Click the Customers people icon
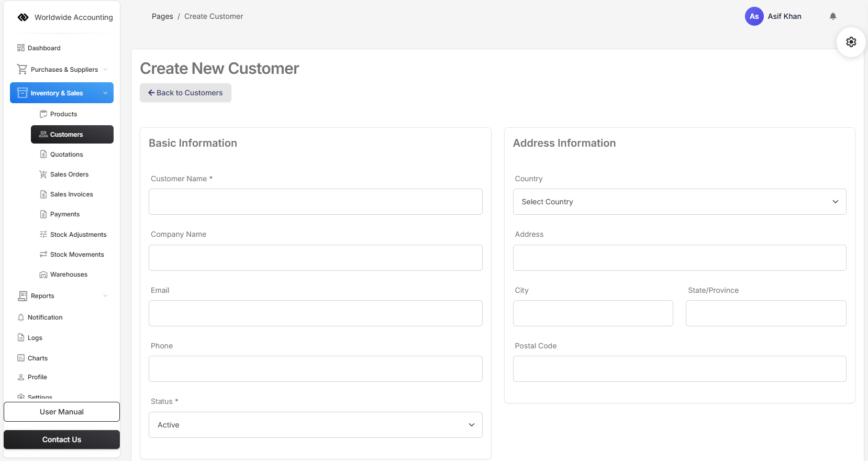Viewport: 868px width, 461px height. pos(43,134)
